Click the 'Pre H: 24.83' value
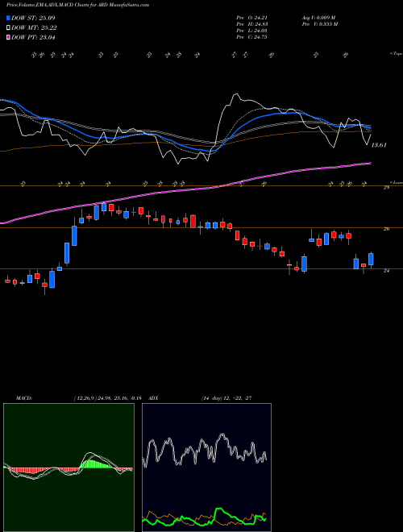Viewport: 403px width, 532px height. pos(251,24)
